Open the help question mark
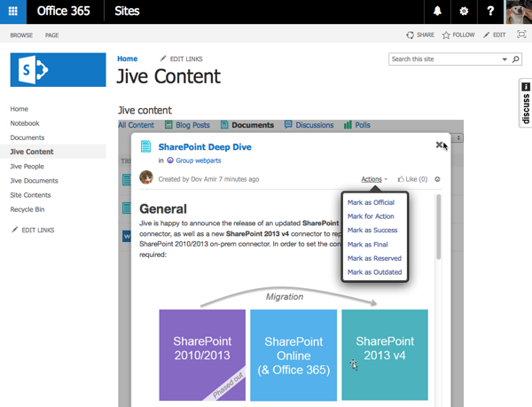Viewport: 532px width, 407px height. (x=490, y=12)
